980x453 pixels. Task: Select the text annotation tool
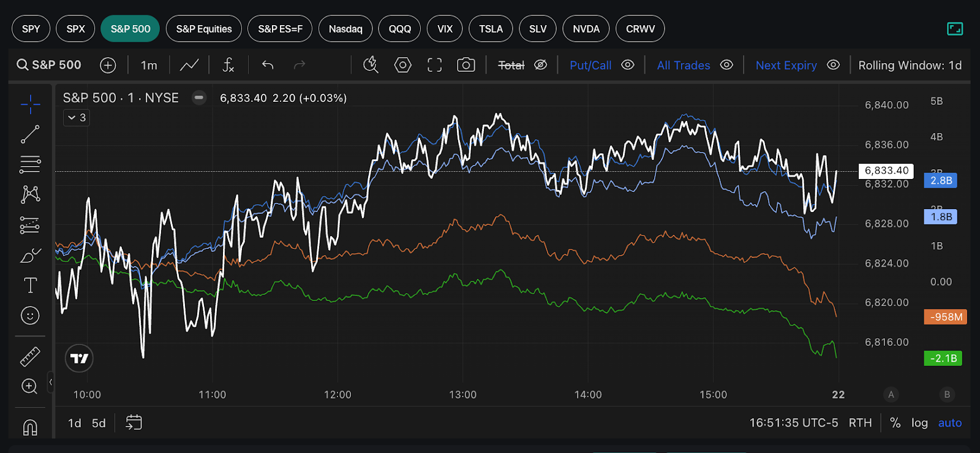(30, 285)
